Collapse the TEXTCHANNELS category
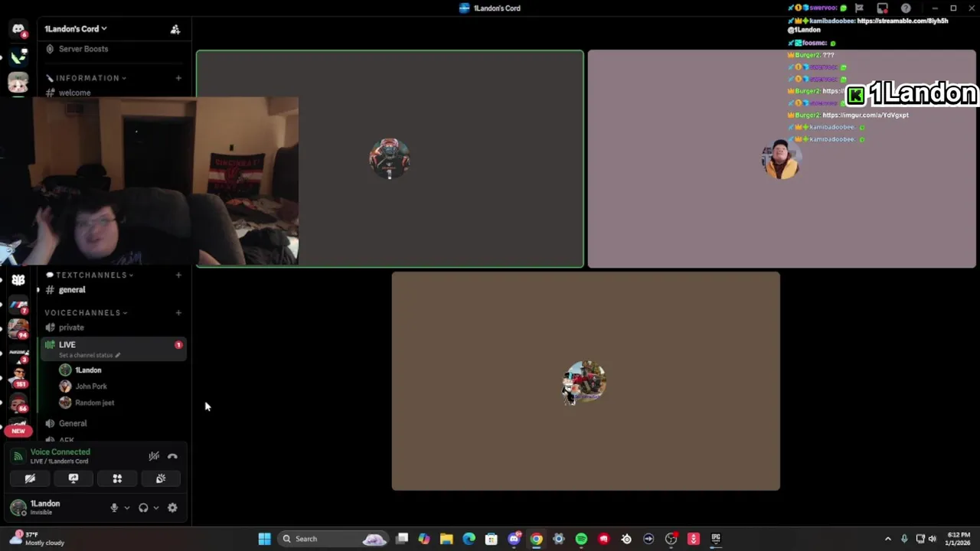Viewport: 980px width, 551px height. click(x=90, y=275)
